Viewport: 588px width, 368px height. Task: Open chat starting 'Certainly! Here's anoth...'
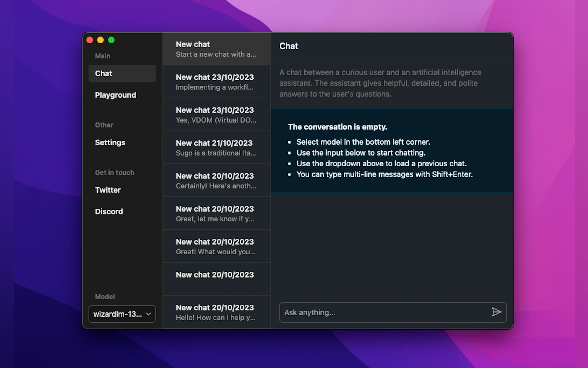click(216, 180)
